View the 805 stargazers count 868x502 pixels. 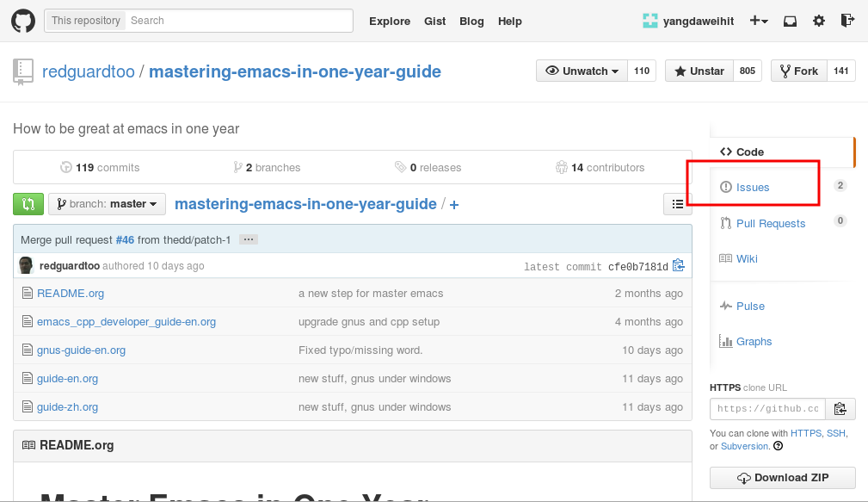(x=748, y=71)
